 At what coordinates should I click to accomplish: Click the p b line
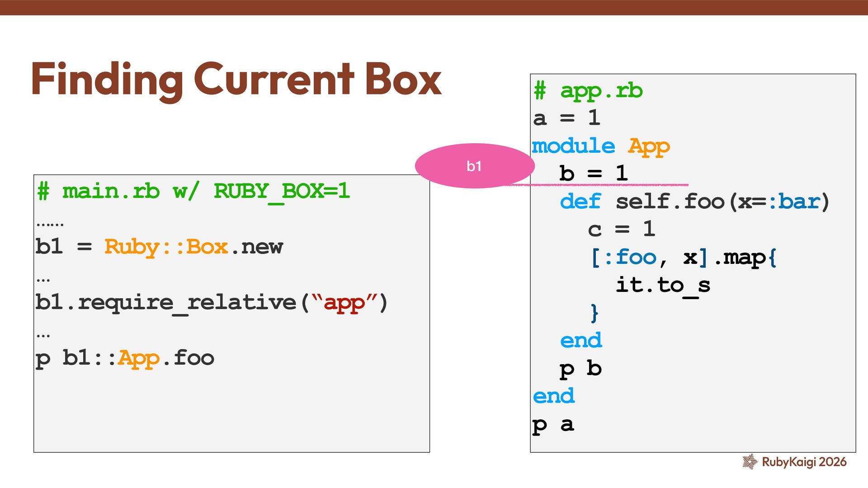[580, 369]
